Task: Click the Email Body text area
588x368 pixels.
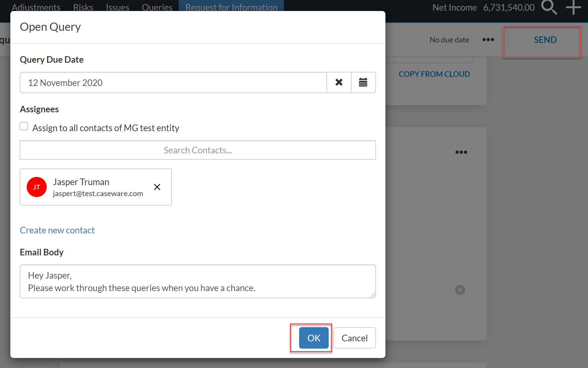Action: 198,281
